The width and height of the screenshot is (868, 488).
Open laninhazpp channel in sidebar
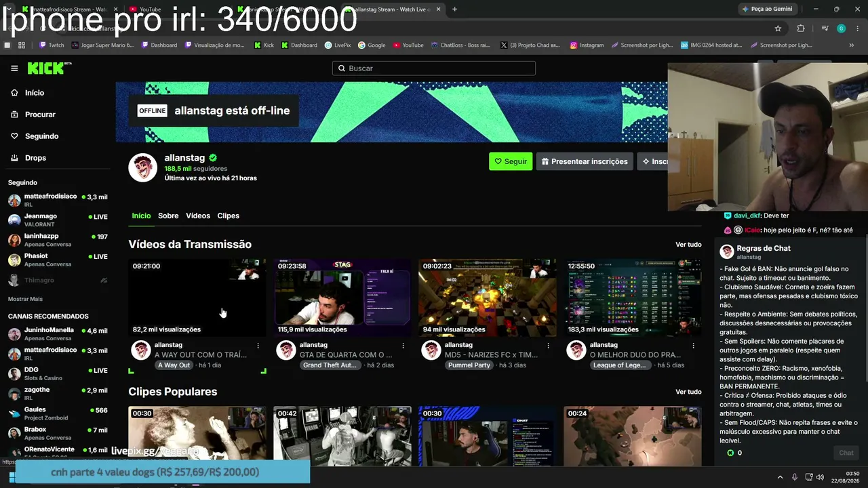[x=58, y=240]
